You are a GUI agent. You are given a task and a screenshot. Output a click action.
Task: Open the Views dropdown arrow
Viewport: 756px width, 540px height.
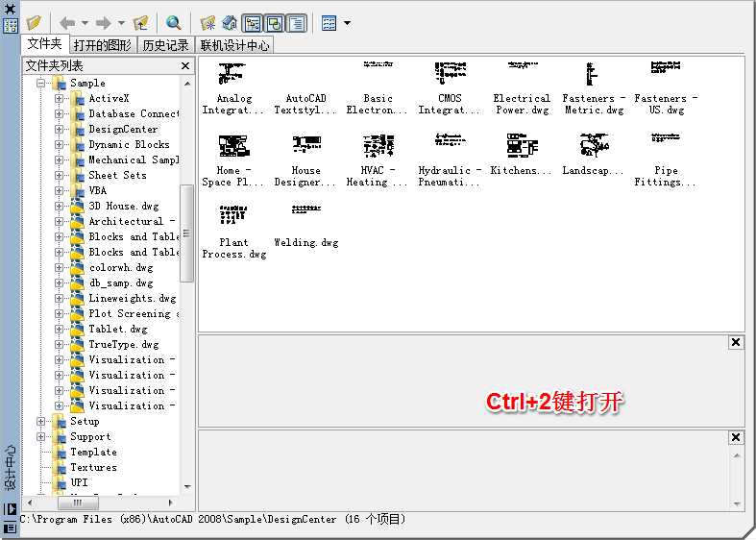point(347,23)
